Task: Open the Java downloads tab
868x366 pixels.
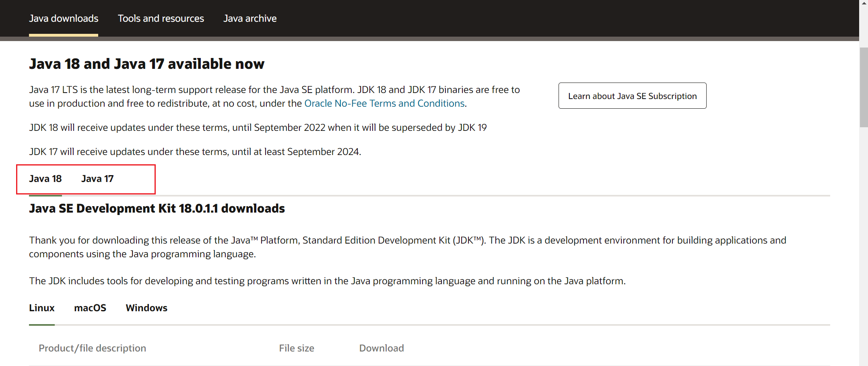Action: [x=64, y=19]
